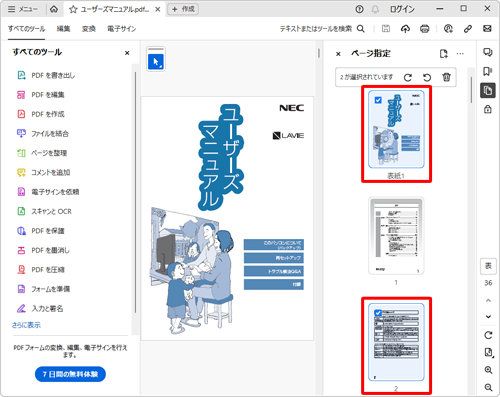Rotate selected pages clockwise

408,77
